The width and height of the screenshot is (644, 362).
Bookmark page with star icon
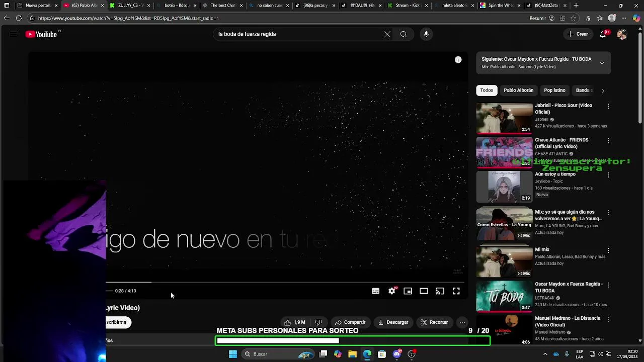click(x=573, y=18)
